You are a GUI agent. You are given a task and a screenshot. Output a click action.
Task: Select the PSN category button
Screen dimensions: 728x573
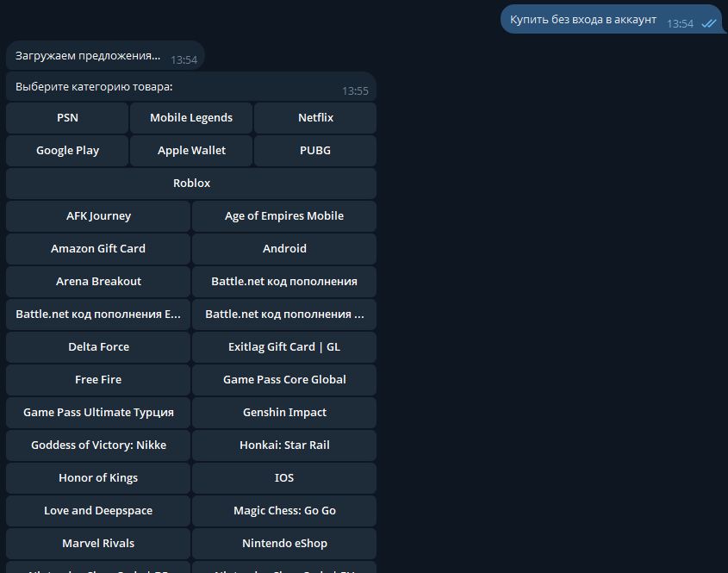tap(67, 118)
